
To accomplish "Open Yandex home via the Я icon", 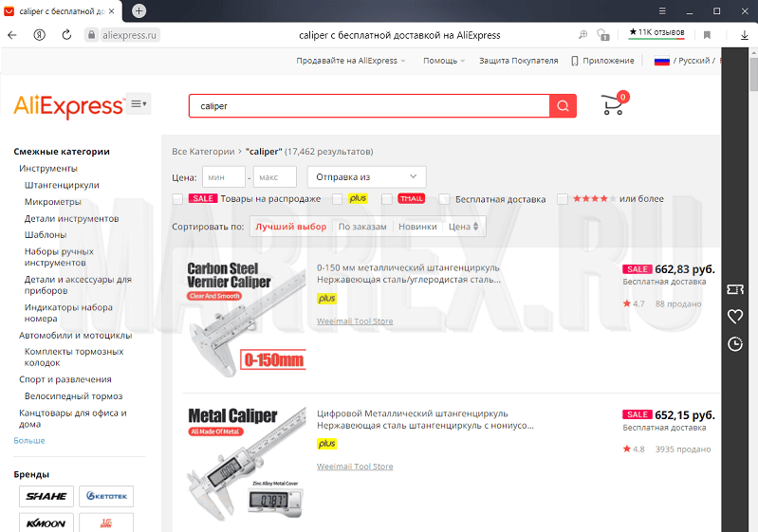I will (x=39, y=35).
